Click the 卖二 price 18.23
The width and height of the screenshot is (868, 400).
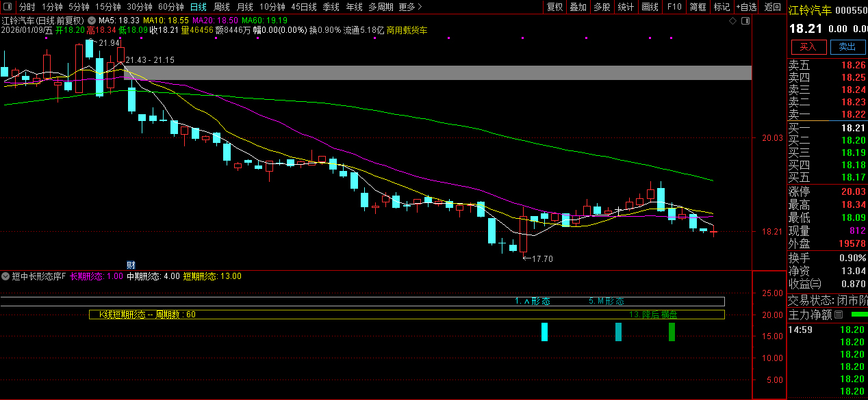853,102
